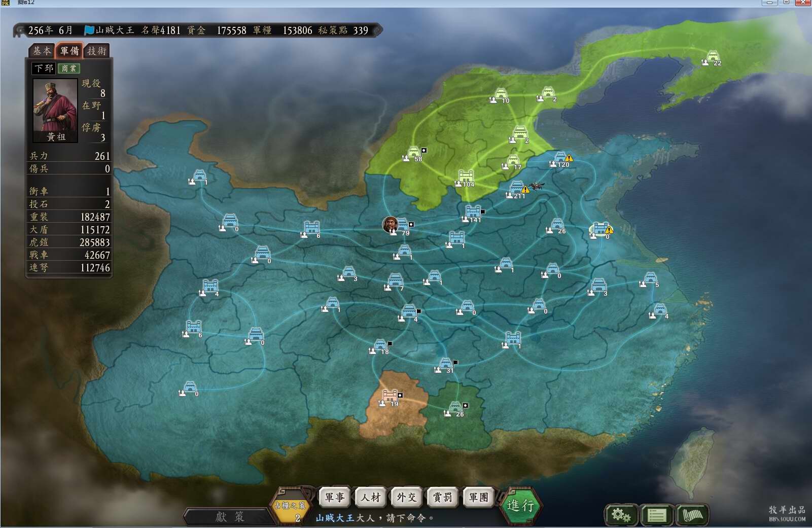Image resolution: width=812 pixels, height=528 pixels.
Task: Click the city with 120 troops and warning
Action: point(560,158)
